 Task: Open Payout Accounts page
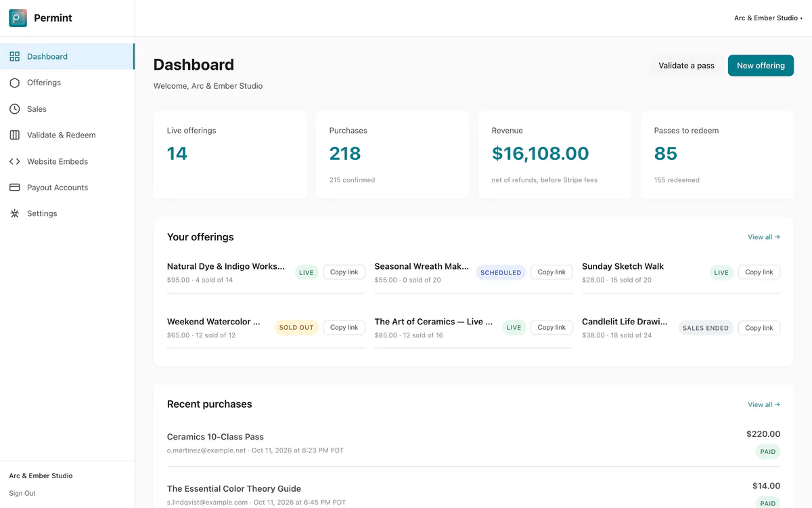(x=67, y=187)
